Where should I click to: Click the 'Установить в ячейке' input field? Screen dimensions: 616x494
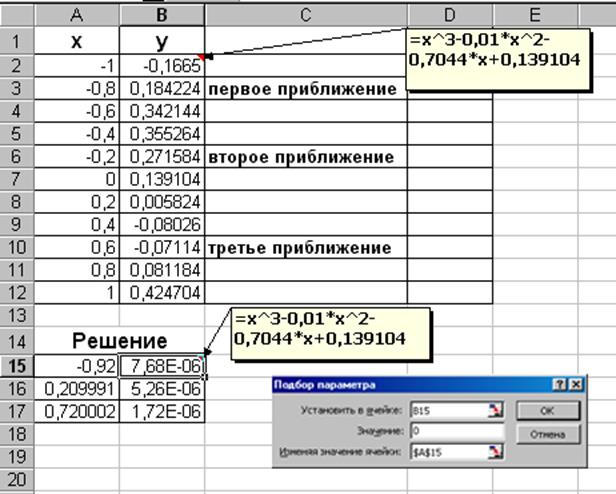point(441,410)
